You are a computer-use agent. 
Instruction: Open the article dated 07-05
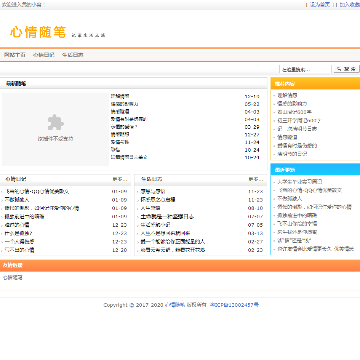click(155, 225)
